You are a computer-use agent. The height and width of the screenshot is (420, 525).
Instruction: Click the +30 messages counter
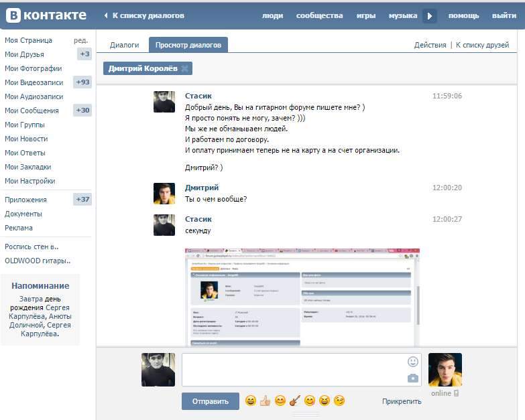(82, 110)
